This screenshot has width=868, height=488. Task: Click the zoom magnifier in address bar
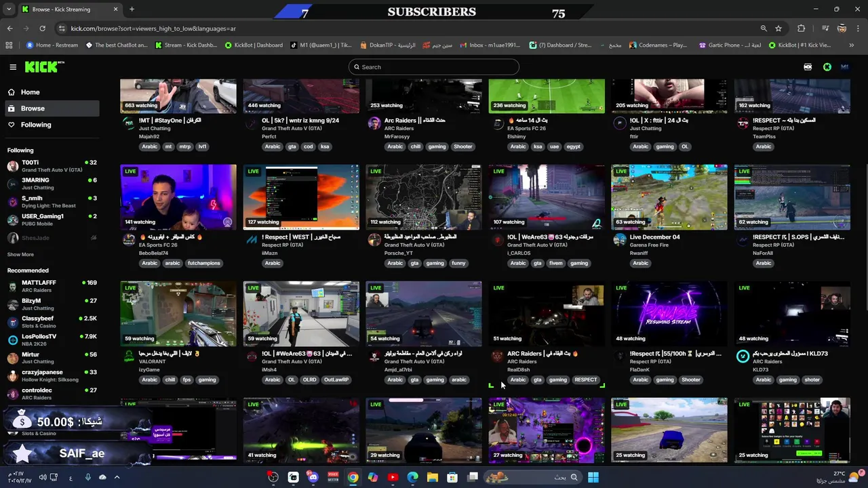(764, 28)
